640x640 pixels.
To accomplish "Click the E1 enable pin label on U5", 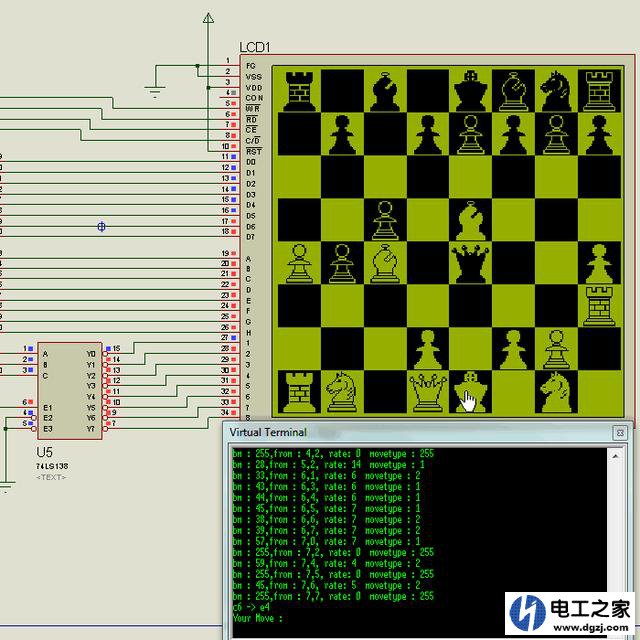I will click(x=48, y=407).
